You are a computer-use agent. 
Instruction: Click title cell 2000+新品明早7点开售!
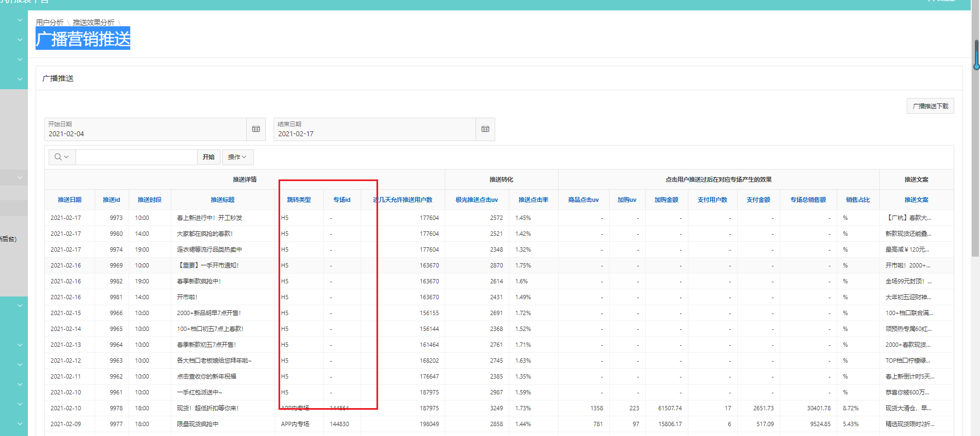point(209,313)
